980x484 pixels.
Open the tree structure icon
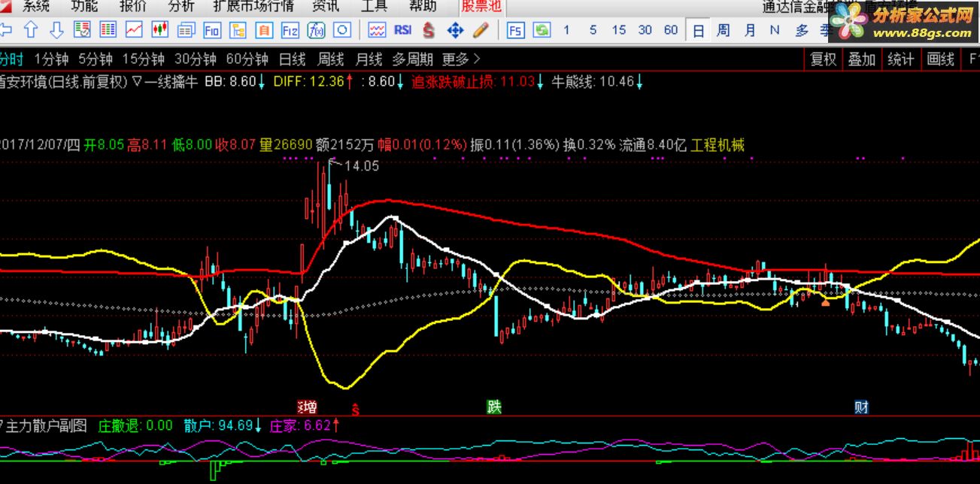tap(238, 30)
